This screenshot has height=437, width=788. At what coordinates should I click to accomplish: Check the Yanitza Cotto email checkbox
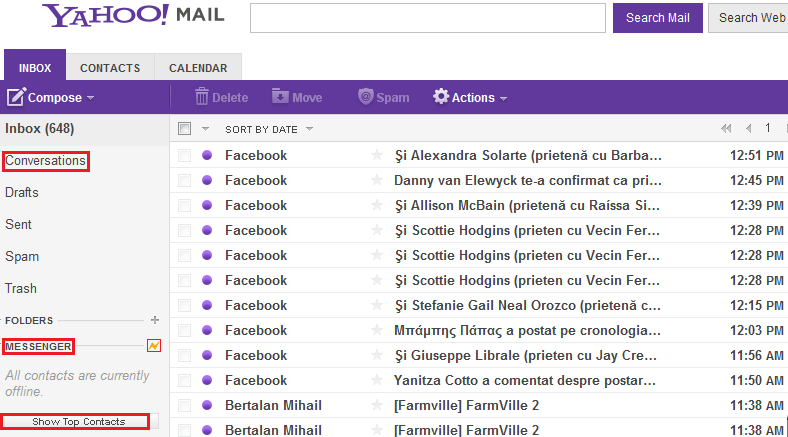click(x=184, y=380)
